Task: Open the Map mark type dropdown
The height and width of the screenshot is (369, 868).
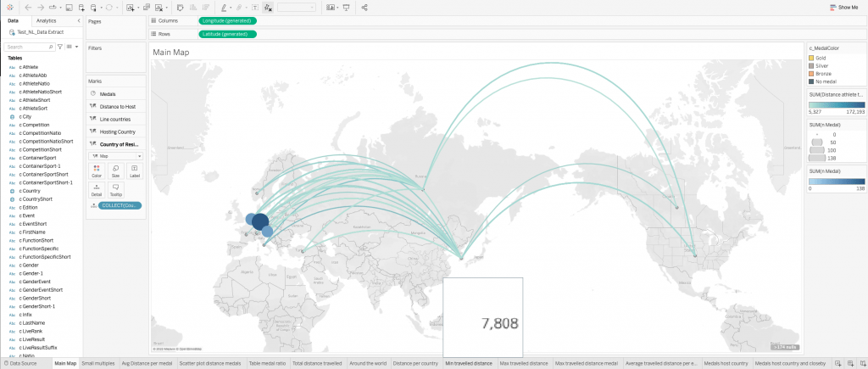Action: (115, 156)
